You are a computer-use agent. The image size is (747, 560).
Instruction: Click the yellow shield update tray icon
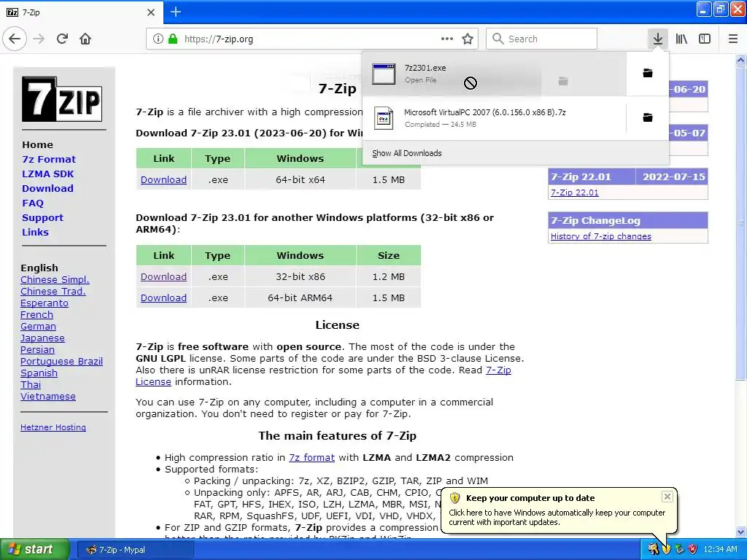coord(666,549)
